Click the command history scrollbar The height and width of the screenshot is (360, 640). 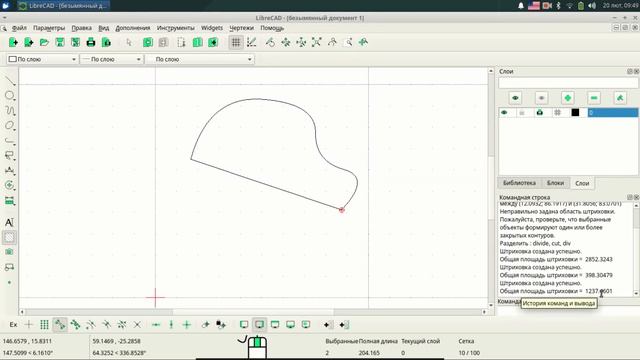click(636, 249)
